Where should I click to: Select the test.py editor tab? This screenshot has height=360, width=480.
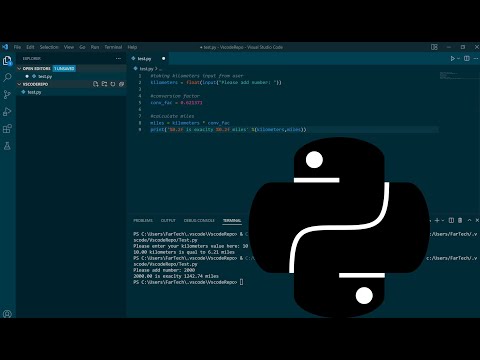point(148,59)
